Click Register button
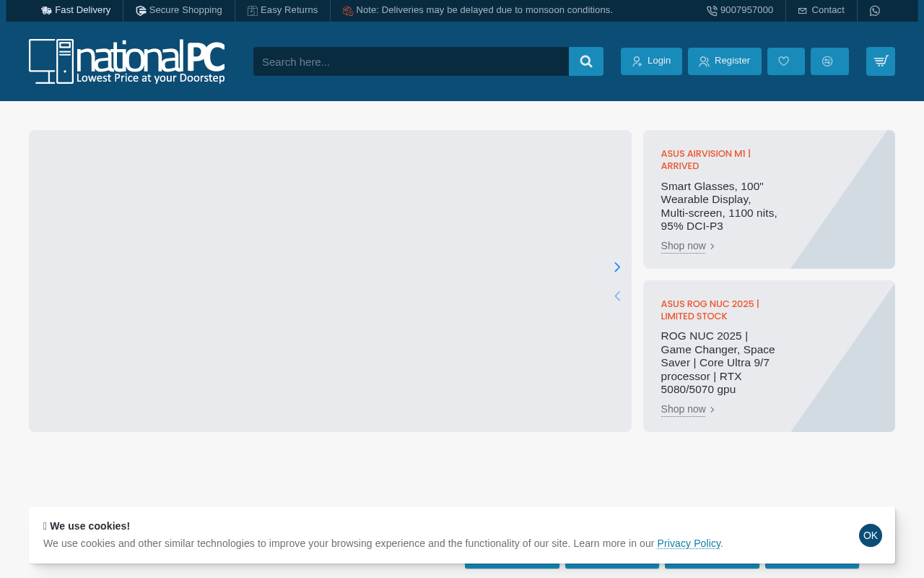The height and width of the screenshot is (578, 924). point(725,61)
